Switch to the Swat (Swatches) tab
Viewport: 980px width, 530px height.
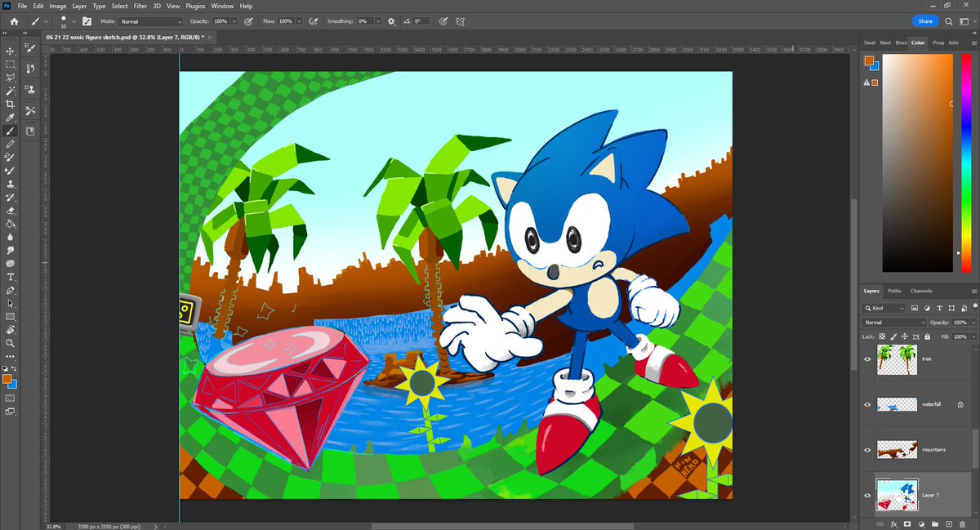(870, 42)
